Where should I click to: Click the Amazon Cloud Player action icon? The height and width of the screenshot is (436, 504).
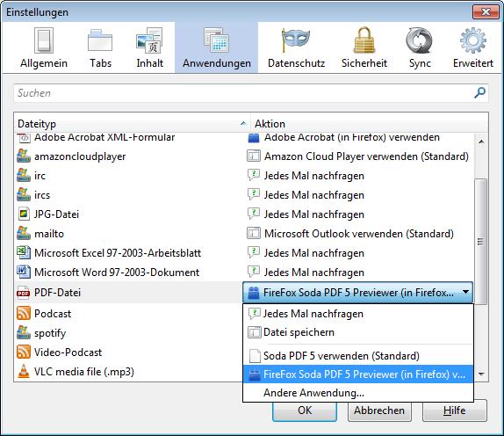coord(254,156)
